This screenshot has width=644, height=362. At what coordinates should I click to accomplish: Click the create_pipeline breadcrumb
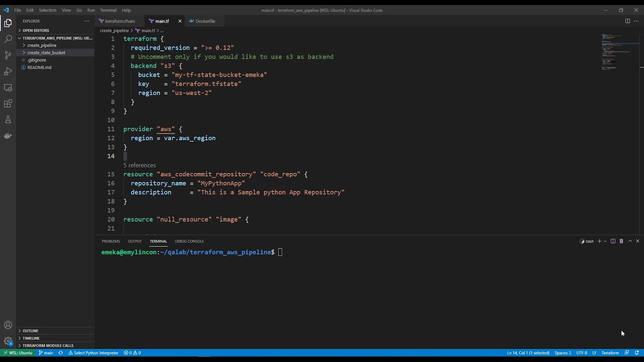coord(114,31)
